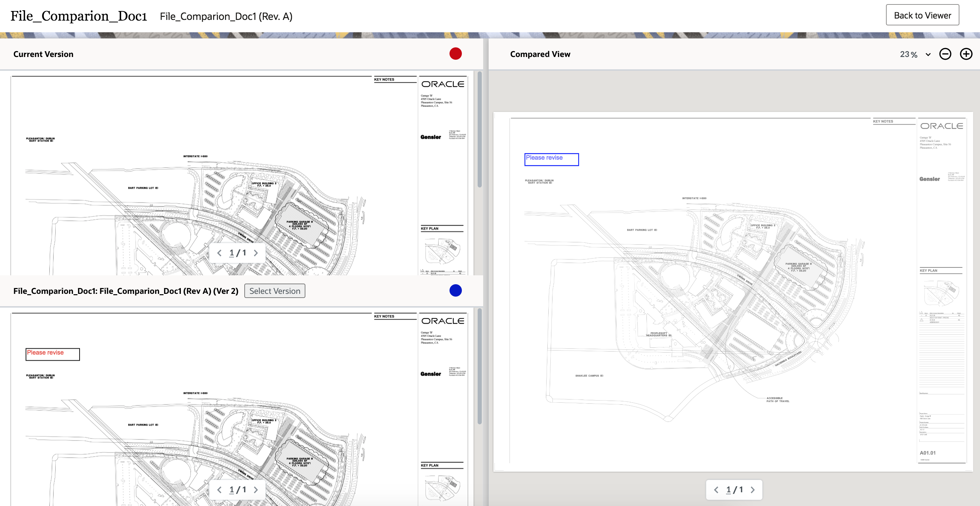Click page number field in Compared View
This screenshot has height=506, width=980.
728,490
